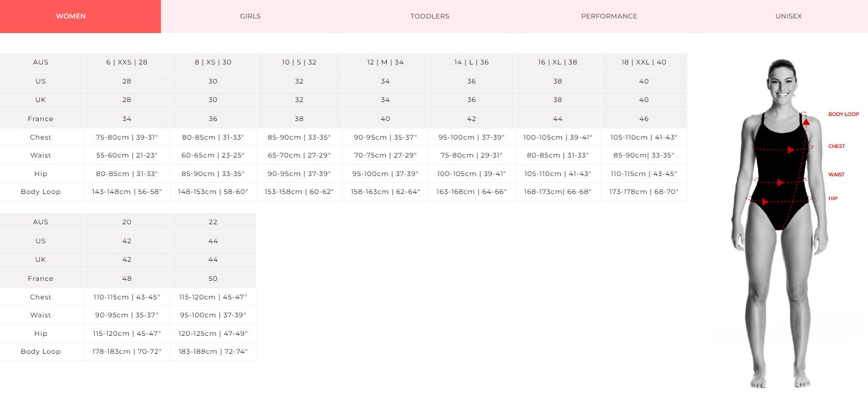Click the red WAIST label beside model
Image resolution: width=868 pixels, height=393 pixels.
(x=836, y=175)
